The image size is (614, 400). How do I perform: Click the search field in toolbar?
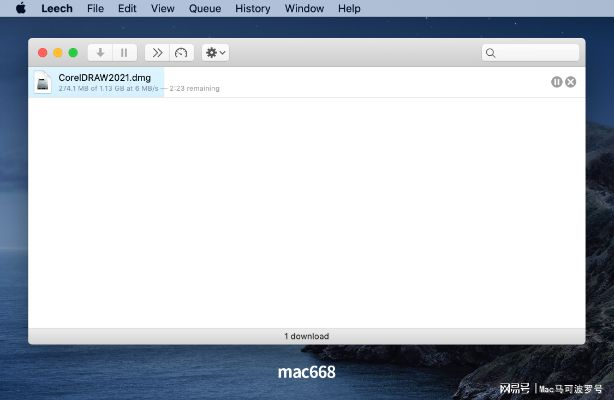coord(530,52)
